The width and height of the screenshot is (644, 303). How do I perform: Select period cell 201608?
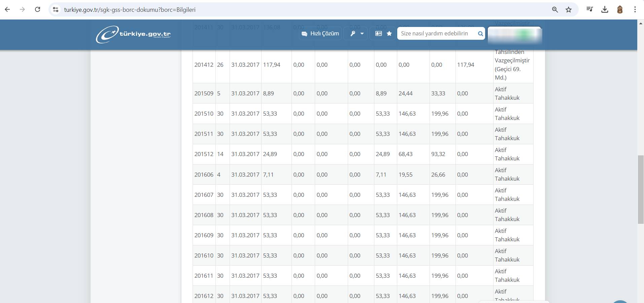coord(204,215)
